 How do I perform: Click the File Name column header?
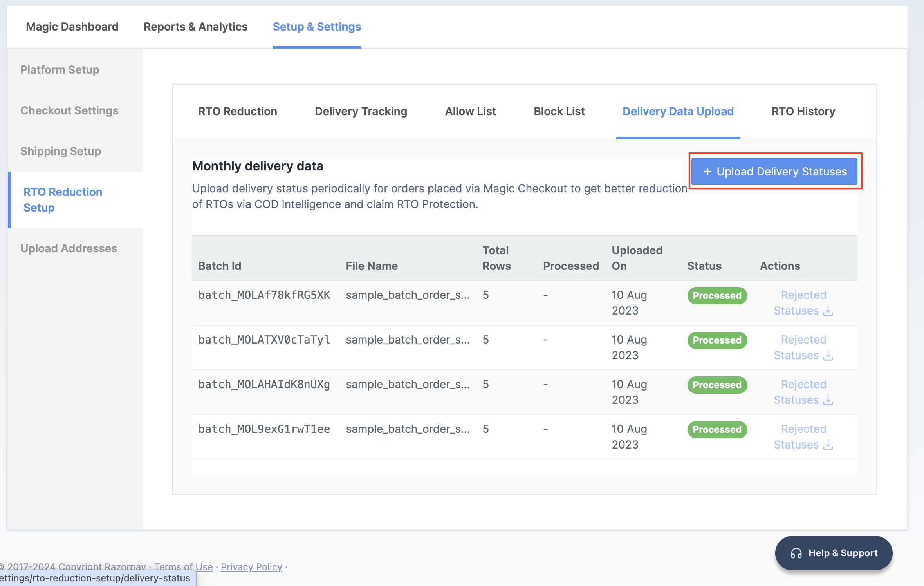372,266
